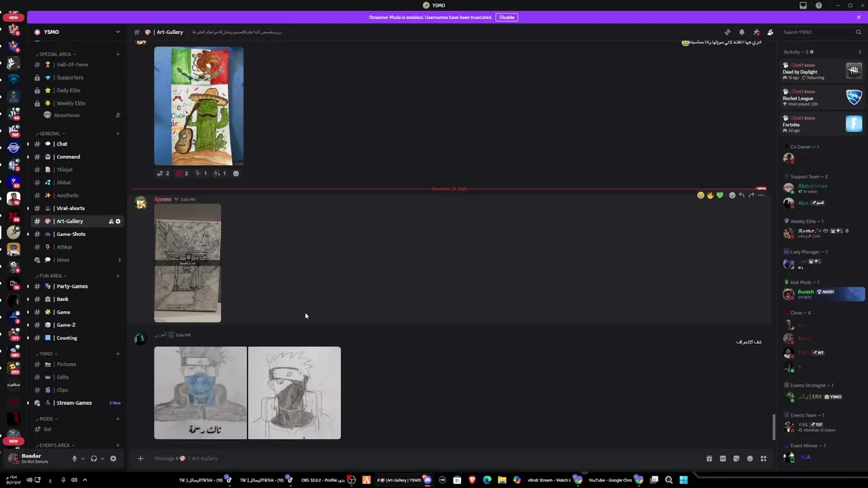The image size is (868, 488).
Task: Open the torii gate pencil sketch image
Action: [x=187, y=263]
